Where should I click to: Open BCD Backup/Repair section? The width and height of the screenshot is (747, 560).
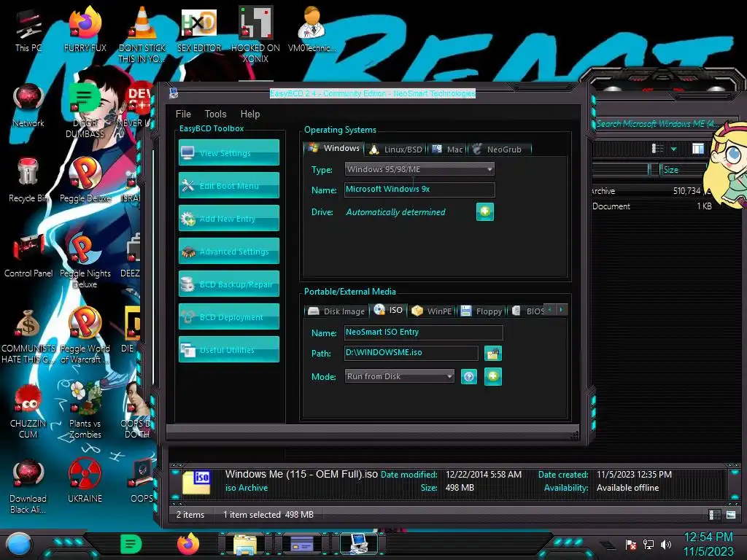228,284
